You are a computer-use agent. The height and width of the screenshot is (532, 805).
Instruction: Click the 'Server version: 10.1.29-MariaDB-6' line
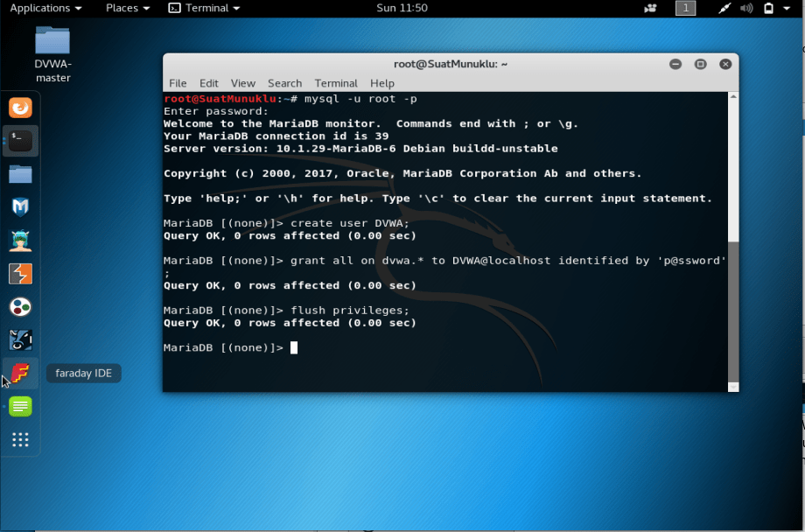point(360,149)
